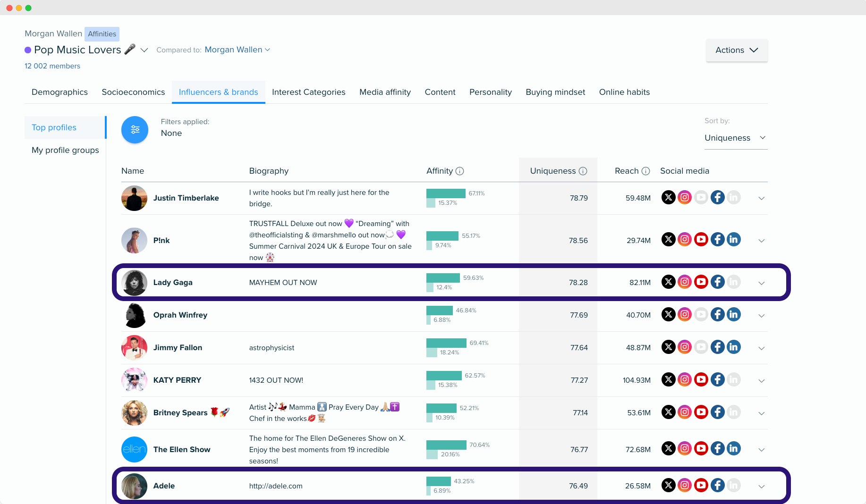The height and width of the screenshot is (504, 866).
Task: Open the Compared to Morgan Wallen dropdown
Action: (237, 50)
